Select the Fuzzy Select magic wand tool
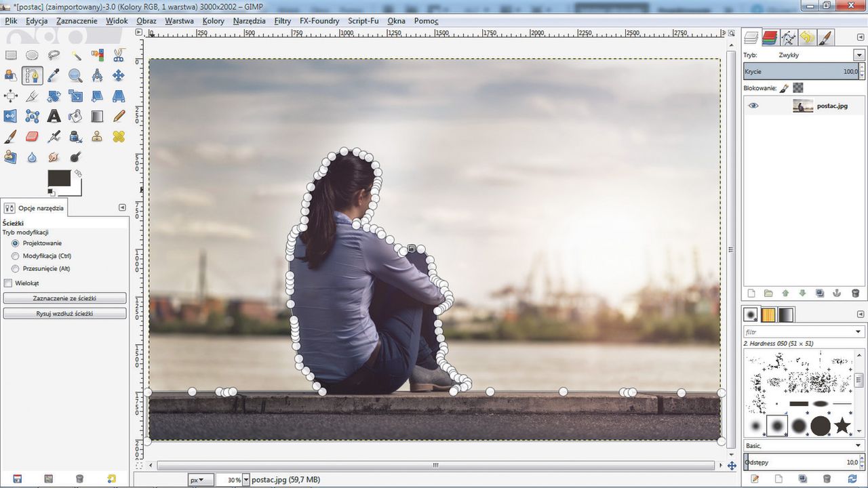Viewport: 868px width, 488px height. tap(75, 55)
